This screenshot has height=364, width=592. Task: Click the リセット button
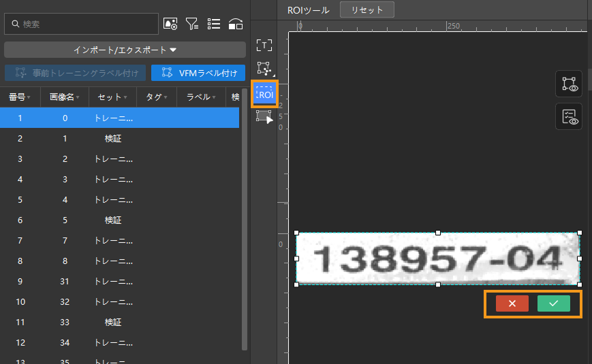click(367, 10)
